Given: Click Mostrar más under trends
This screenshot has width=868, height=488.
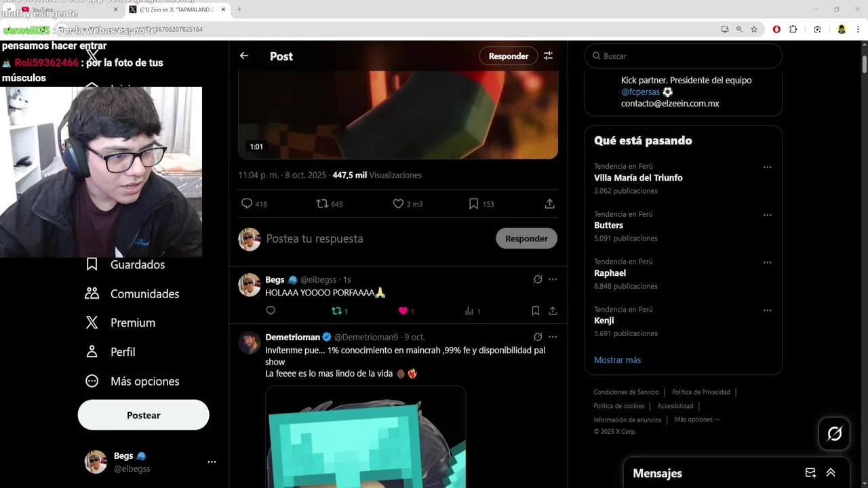Looking at the screenshot, I should 617,360.
